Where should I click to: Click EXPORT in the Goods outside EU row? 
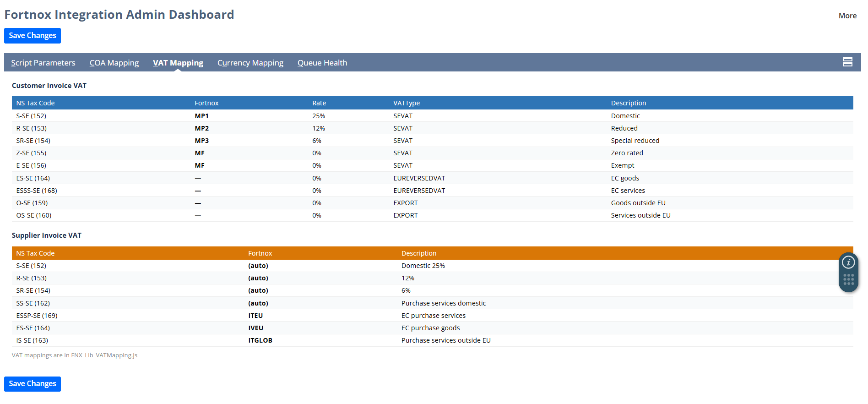tap(406, 203)
